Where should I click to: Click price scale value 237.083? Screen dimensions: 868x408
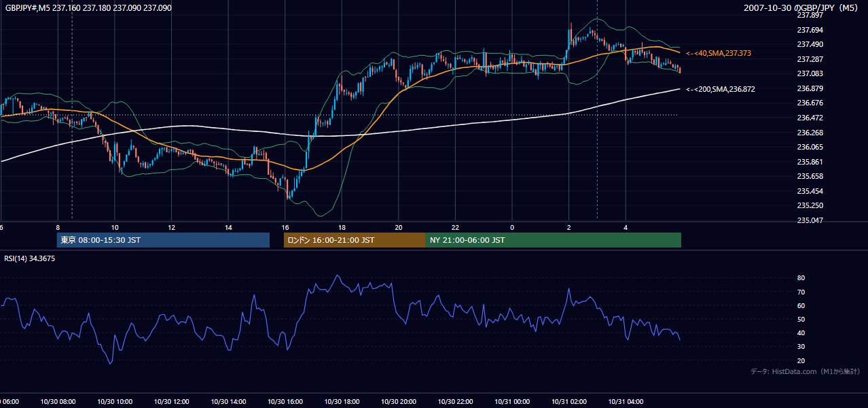pos(809,73)
